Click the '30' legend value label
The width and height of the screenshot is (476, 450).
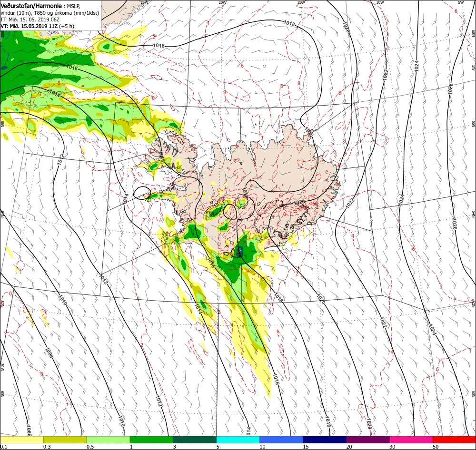[393, 447]
